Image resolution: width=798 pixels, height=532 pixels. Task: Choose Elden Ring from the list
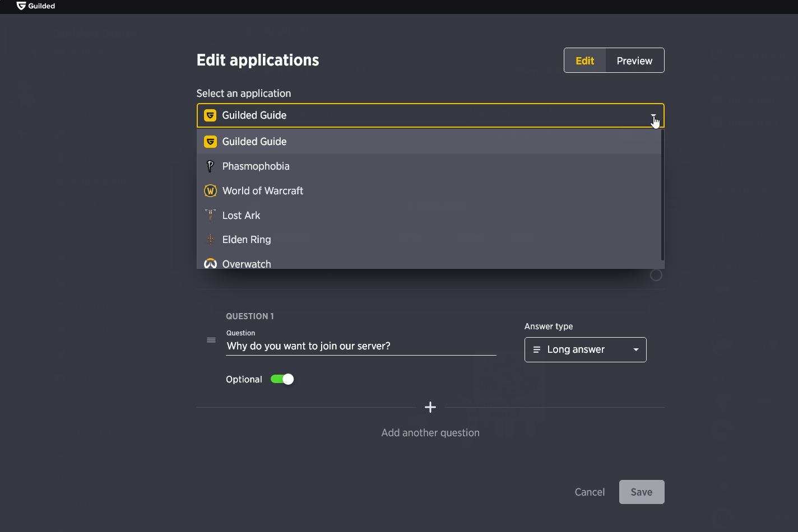pyautogui.click(x=429, y=240)
